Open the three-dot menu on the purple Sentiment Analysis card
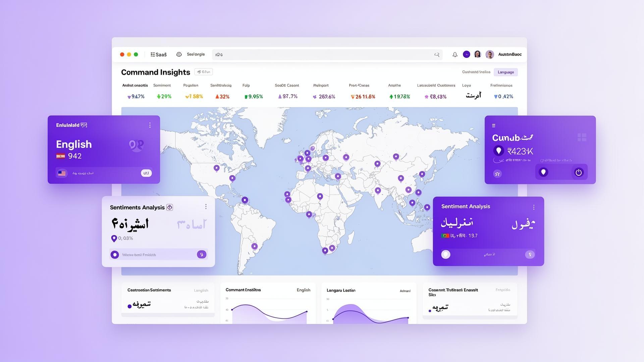Image resolution: width=644 pixels, height=362 pixels. [534, 207]
